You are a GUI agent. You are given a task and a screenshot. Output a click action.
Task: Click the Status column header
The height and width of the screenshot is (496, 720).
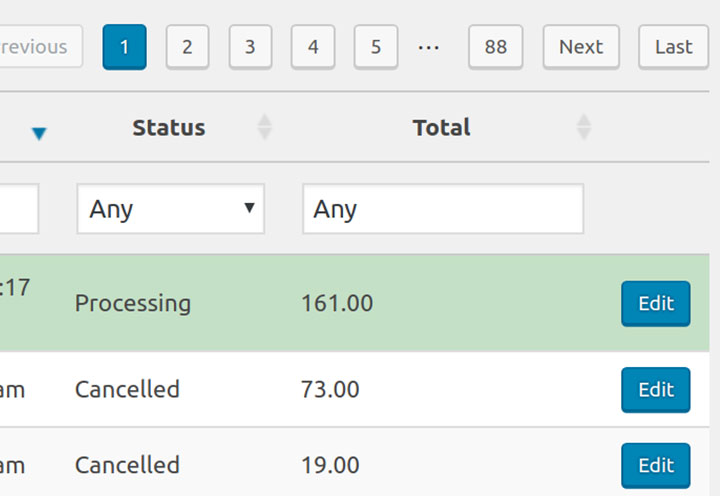tap(169, 128)
